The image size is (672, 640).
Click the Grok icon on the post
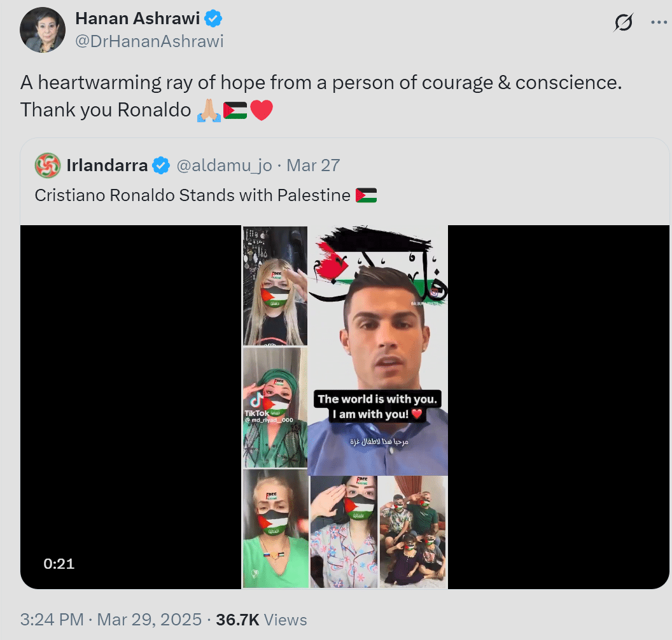pos(623,23)
